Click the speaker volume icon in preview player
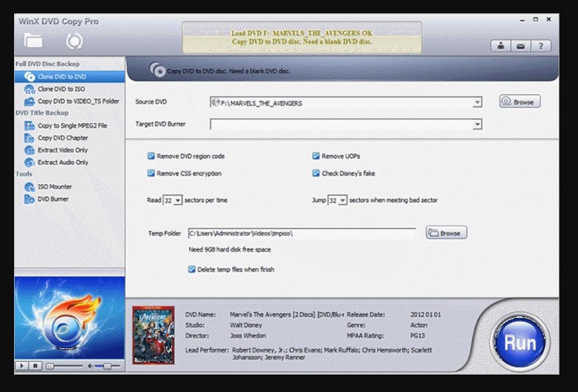Viewport: 578px width, 392px height. click(90, 366)
